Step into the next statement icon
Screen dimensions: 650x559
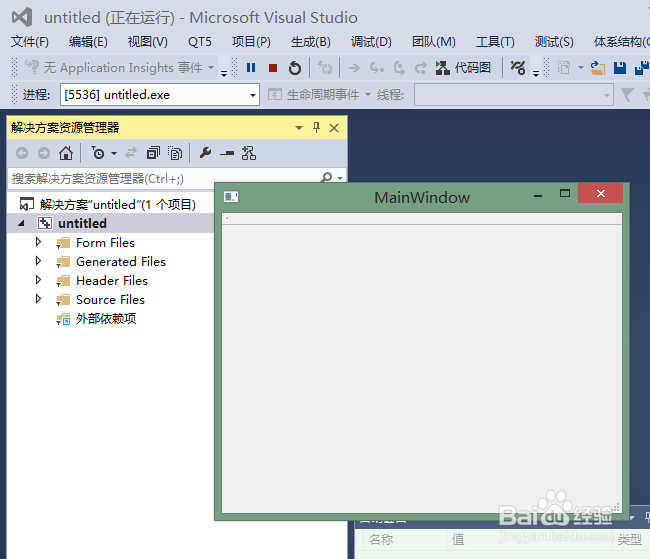[x=376, y=68]
